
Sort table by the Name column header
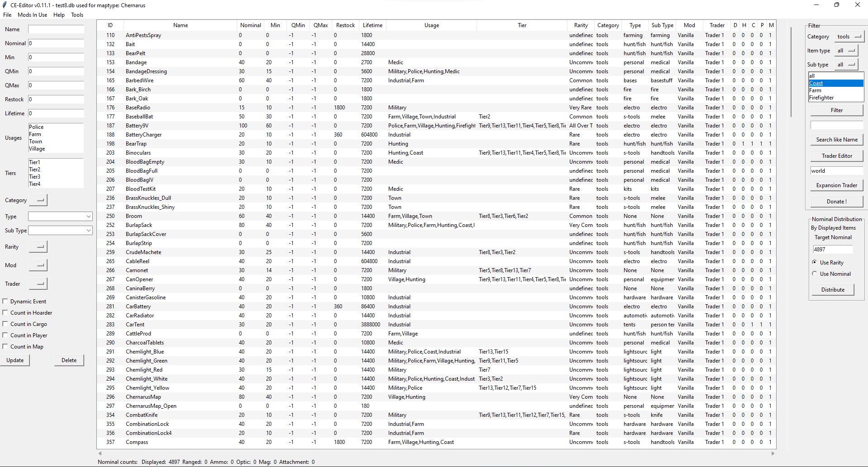(x=181, y=25)
